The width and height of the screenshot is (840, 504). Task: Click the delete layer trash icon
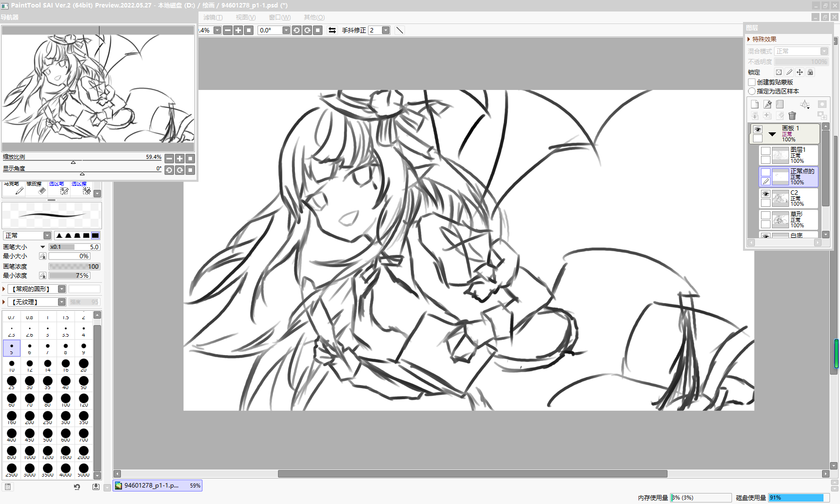point(792,116)
